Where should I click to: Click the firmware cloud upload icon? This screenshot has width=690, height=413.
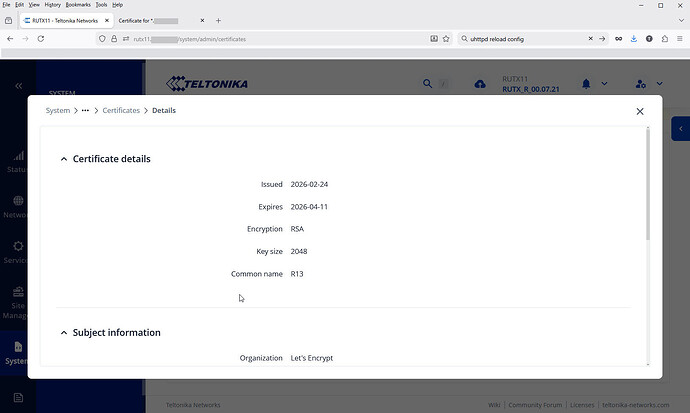tap(480, 84)
